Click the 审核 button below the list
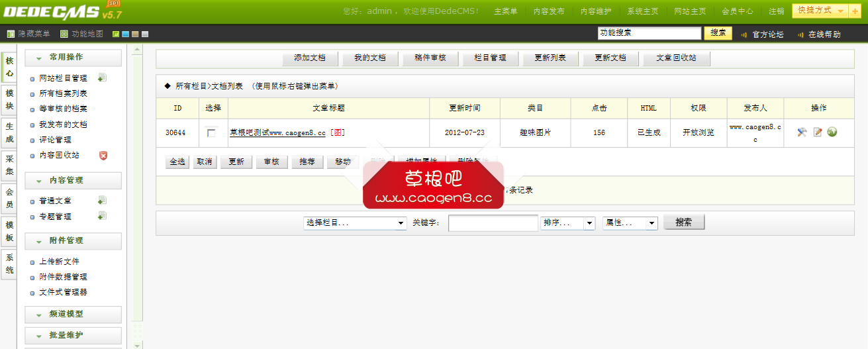Image resolution: width=868 pixels, height=349 pixels. [271, 162]
